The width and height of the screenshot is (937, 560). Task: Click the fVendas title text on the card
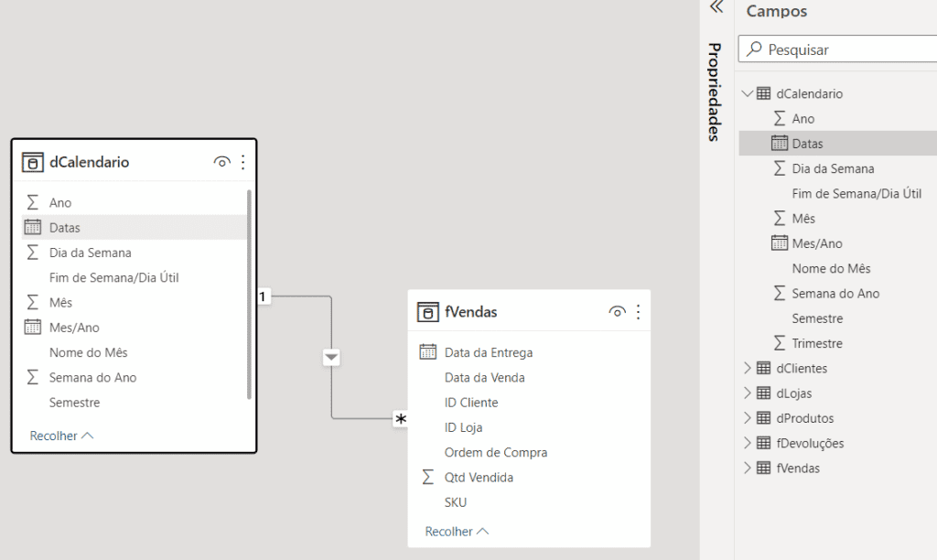[471, 312]
